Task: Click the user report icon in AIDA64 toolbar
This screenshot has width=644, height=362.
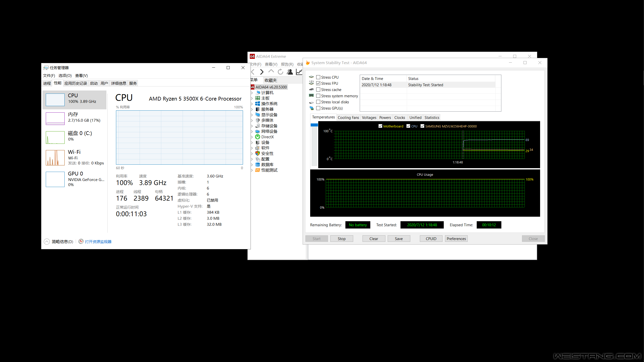Action: click(x=290, y=72)
